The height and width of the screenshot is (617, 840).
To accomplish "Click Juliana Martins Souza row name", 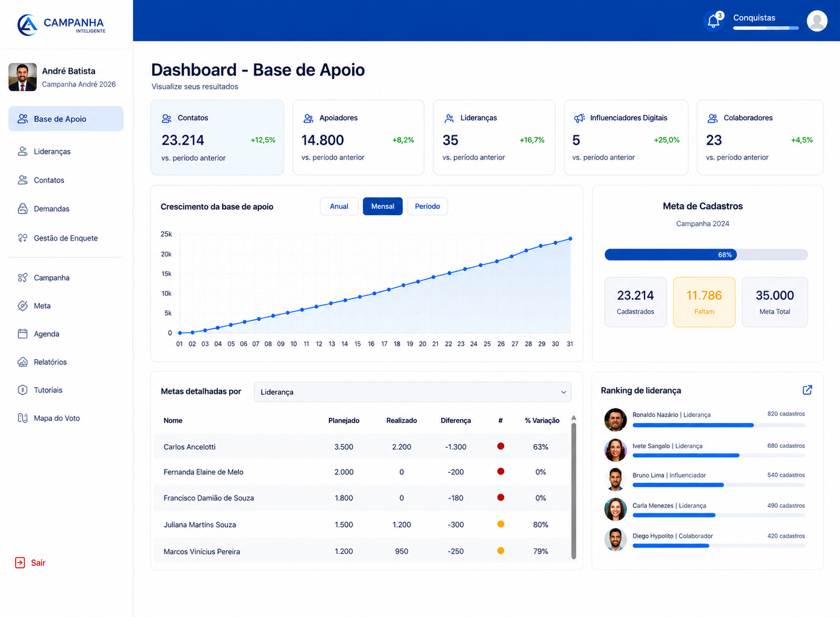I will click(199, 525).
